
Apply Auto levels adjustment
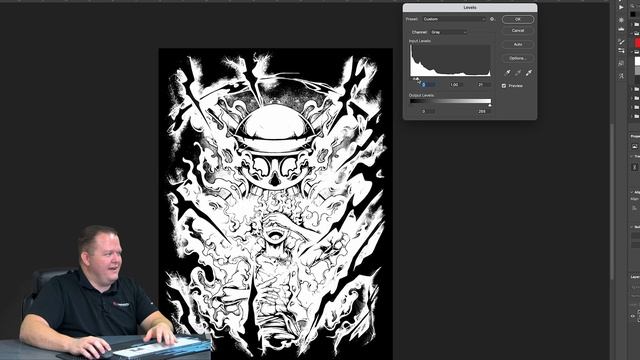pos(518,44)
